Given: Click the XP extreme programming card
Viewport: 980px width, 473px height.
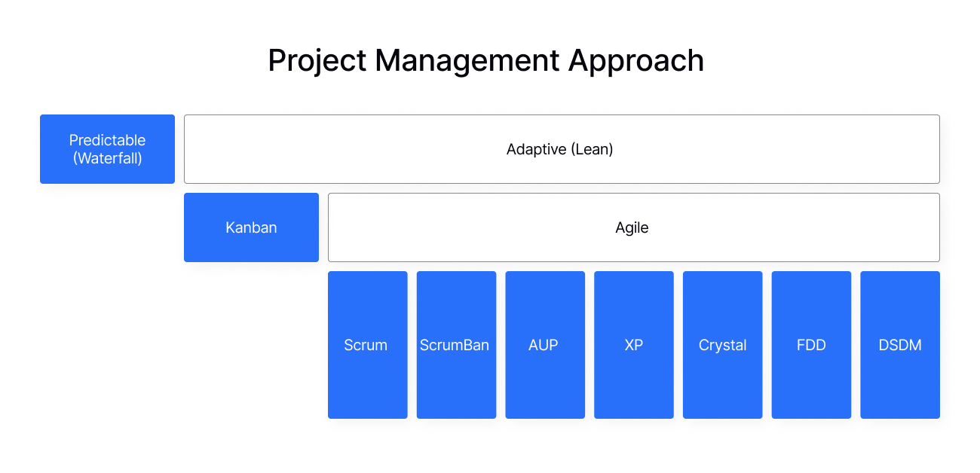Looking at the screenshot, I should [633, 344].
